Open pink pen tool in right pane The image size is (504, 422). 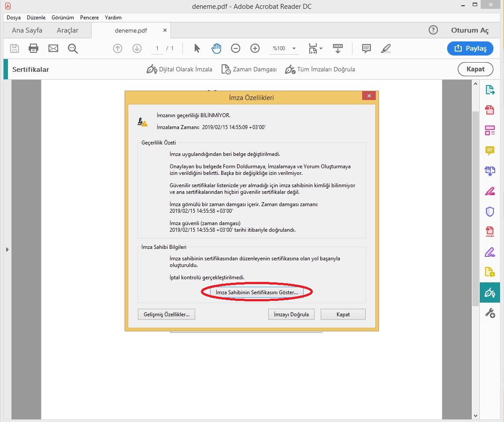[489, 191]
